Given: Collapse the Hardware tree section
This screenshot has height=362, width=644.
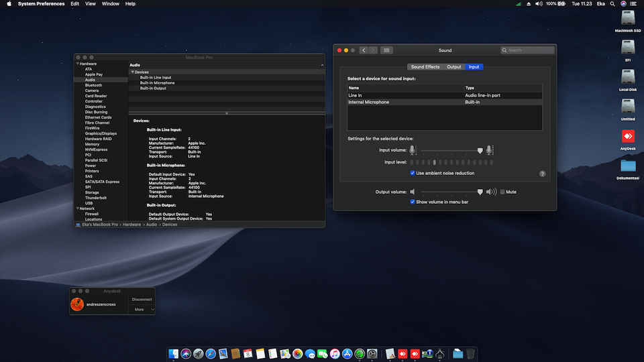Looking at the screenshot, I should click(77, 64).
